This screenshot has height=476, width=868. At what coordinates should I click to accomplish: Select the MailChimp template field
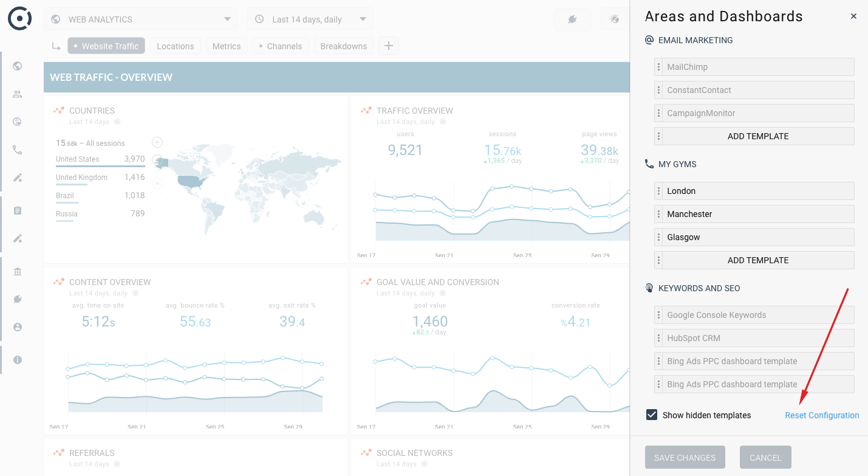[758, 67]
